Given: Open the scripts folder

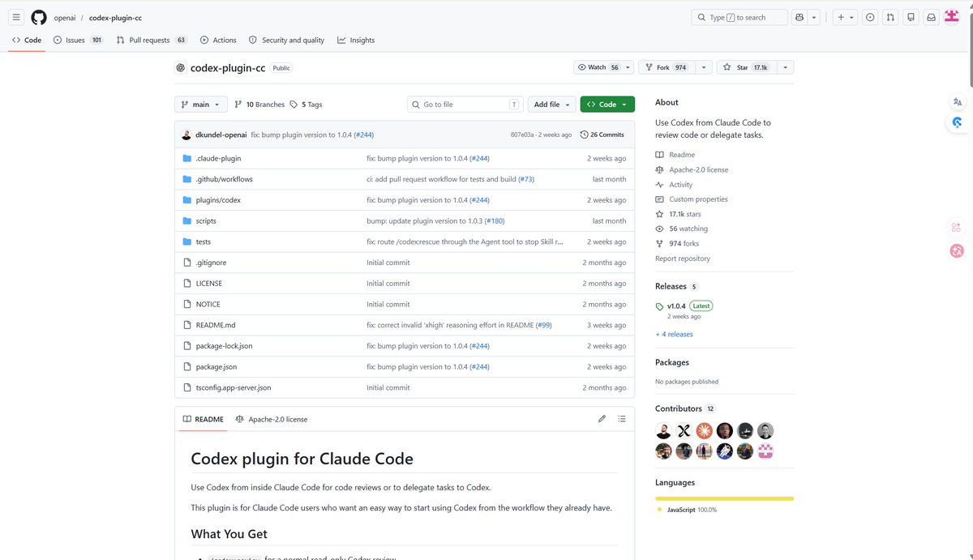Looking at the screenshot, I should [x=206, y=220].
